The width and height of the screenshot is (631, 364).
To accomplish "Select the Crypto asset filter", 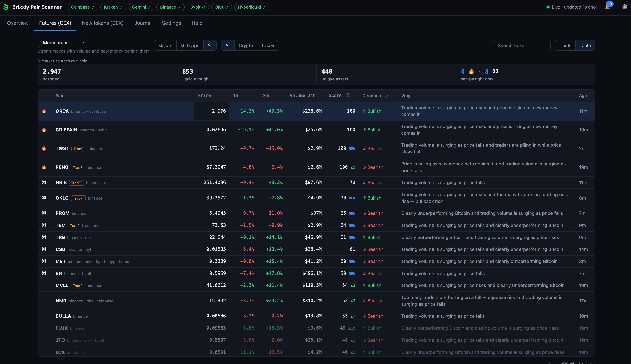I will pos(246,45).
